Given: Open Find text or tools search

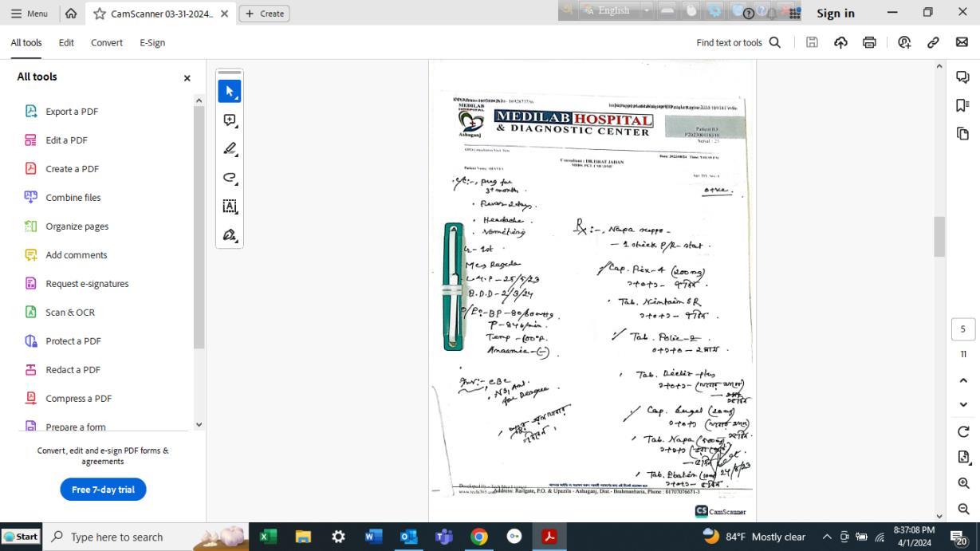Looking at the screenshot, I should [738, 42].
